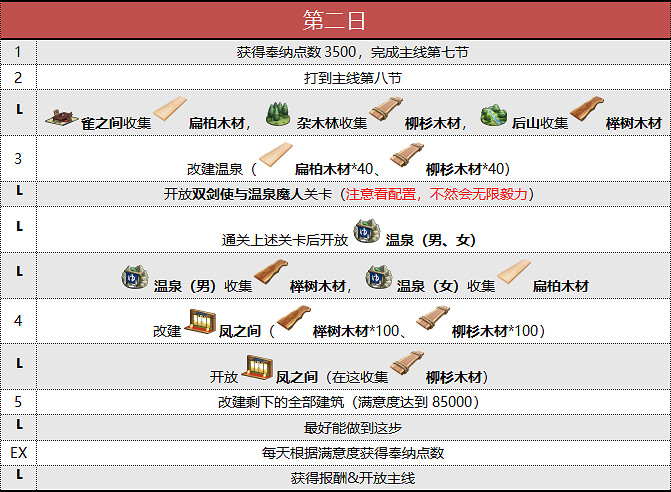671x492 pixels.
Task: Click the red warning 注意看配置，不然会无限毅力
Action: 436,194
